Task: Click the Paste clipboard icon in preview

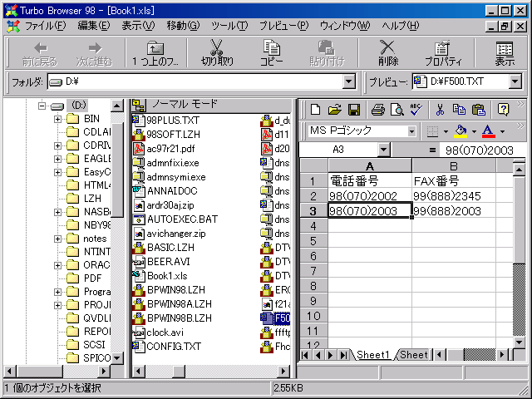Action: tap(479, 110)
